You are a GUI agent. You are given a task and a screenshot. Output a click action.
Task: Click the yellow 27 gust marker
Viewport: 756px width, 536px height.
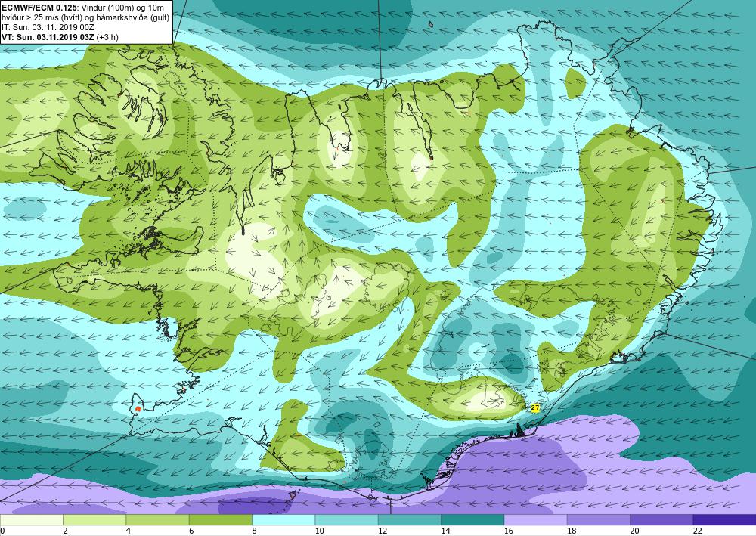534,407
